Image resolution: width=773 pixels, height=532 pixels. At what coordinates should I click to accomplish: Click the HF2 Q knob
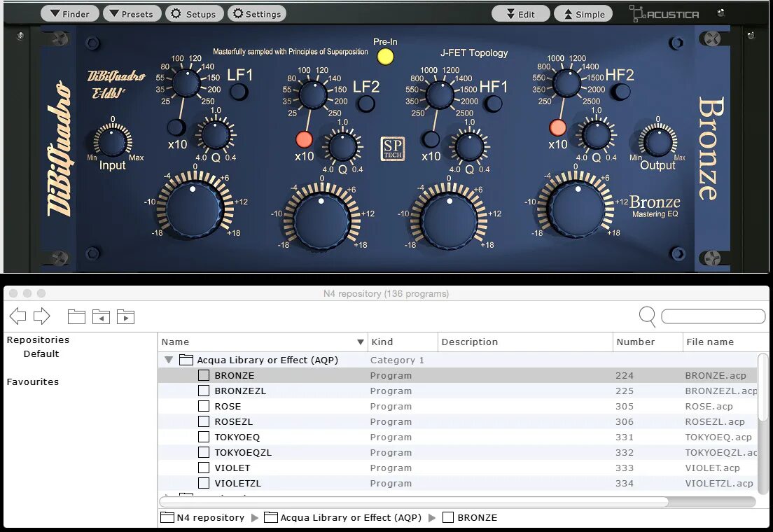coord(596,134)
